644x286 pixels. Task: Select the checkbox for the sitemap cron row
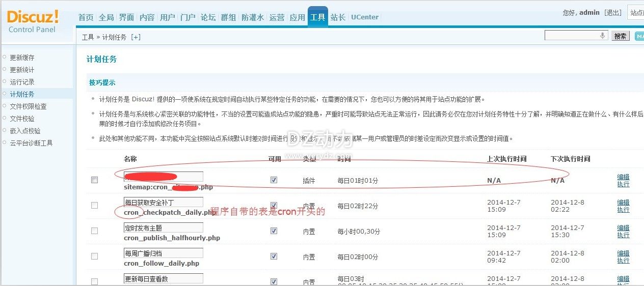coord(94,180)
